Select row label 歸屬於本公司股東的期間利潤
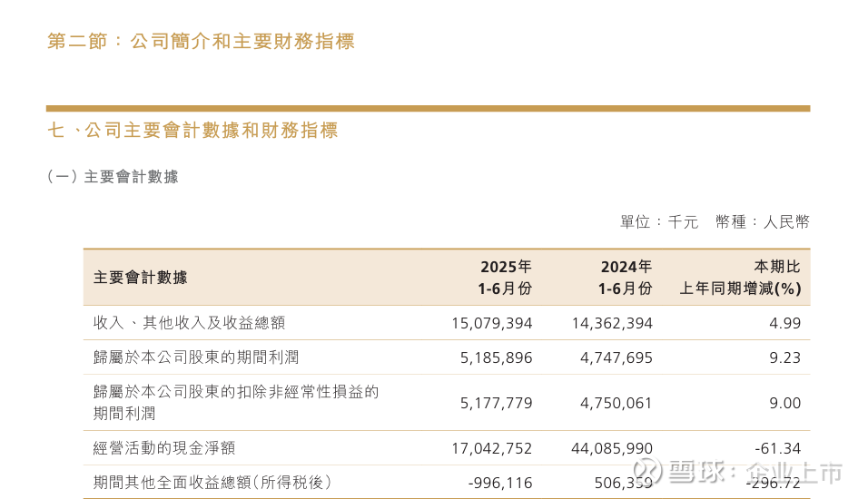Screen dimensions: 868x499 [x=196, y=357]
